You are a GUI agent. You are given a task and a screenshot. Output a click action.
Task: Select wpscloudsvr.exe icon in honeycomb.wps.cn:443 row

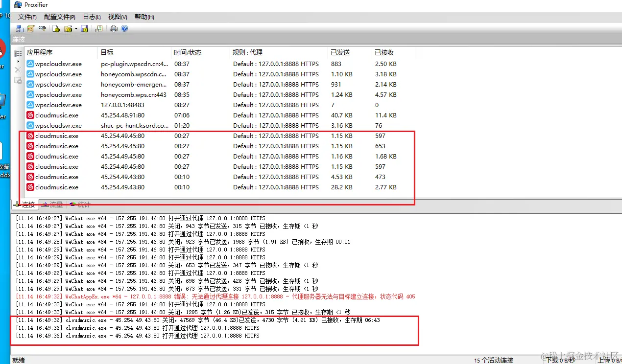pyautogui.click(x=30, y=95)
